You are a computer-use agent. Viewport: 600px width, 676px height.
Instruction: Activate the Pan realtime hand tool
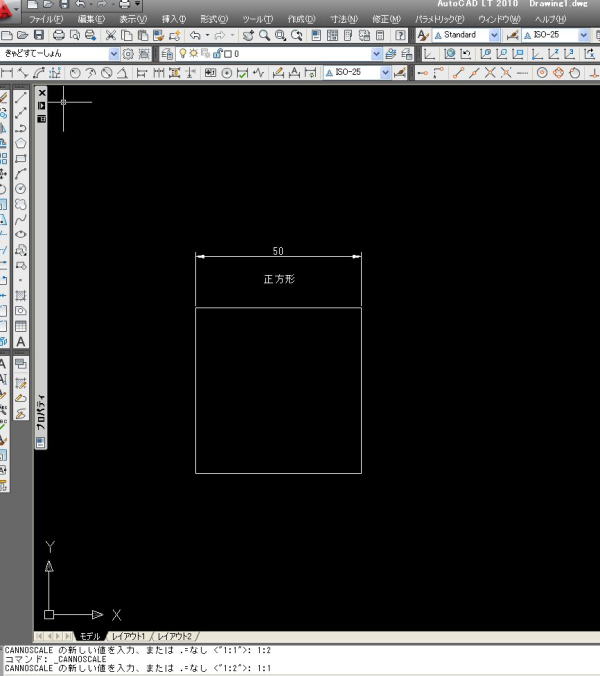pos(248,35)
